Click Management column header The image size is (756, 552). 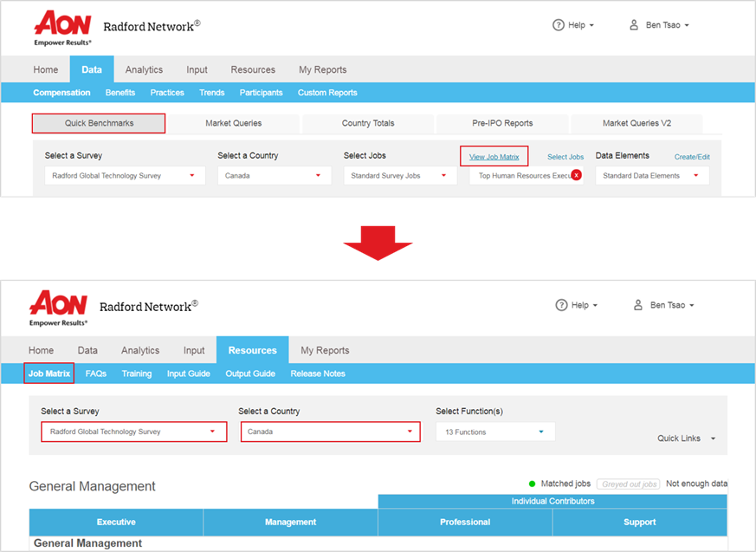click(x=291, y=522)
